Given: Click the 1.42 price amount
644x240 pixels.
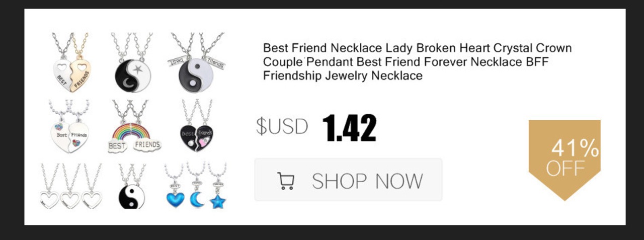Looking at the screenshot, I should [x=349, y=128].
